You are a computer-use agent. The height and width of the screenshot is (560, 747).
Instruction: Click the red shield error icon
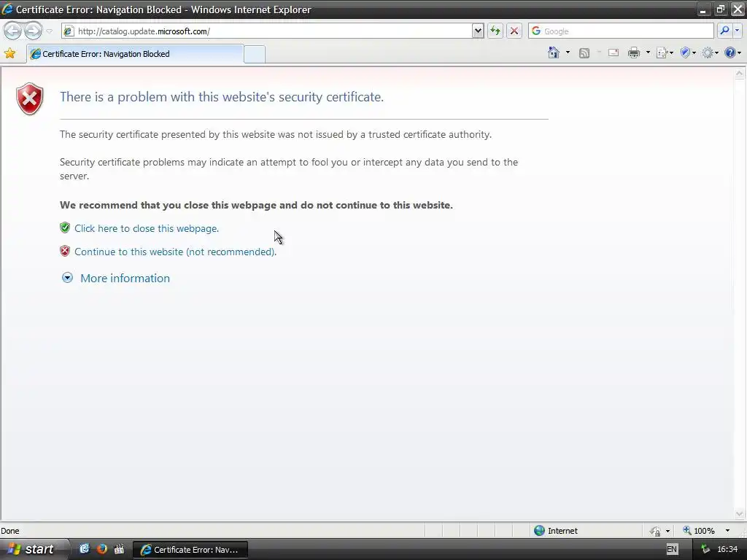tap(29, 99)
